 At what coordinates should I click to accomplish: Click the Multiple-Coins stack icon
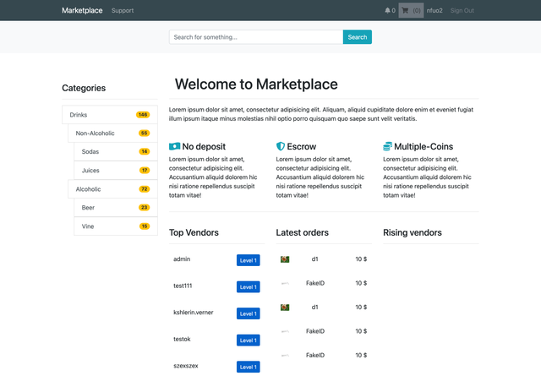(x=388, y=147)
